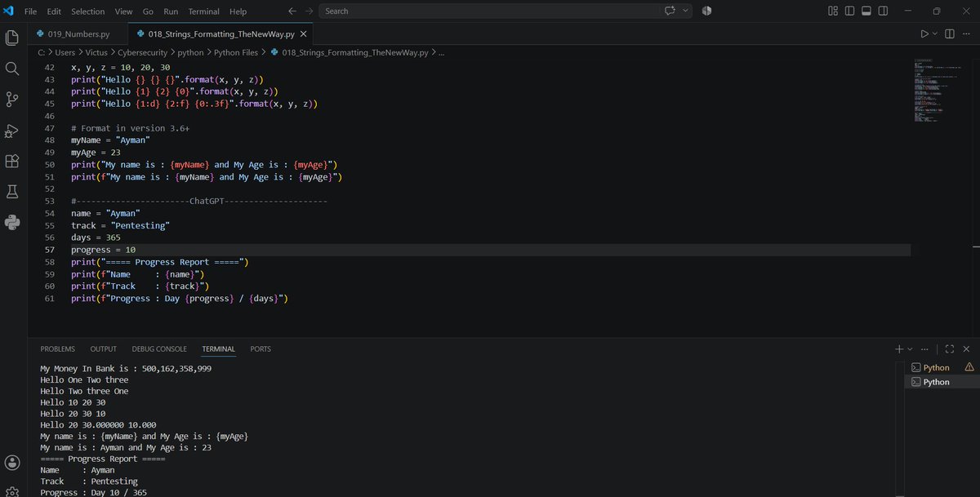Go forward with the right arrow

310,11
